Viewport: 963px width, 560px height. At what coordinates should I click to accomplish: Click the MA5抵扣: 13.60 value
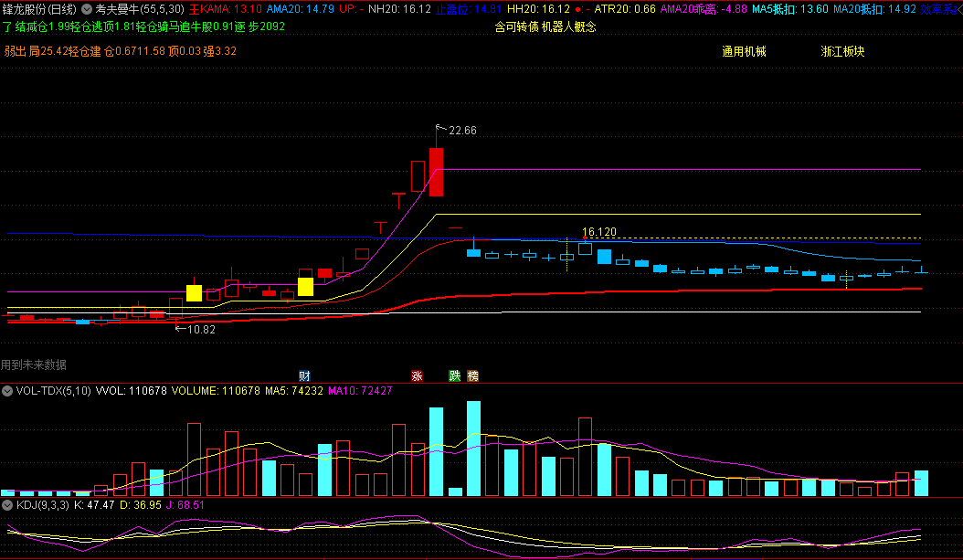click(x=790, y=9)
